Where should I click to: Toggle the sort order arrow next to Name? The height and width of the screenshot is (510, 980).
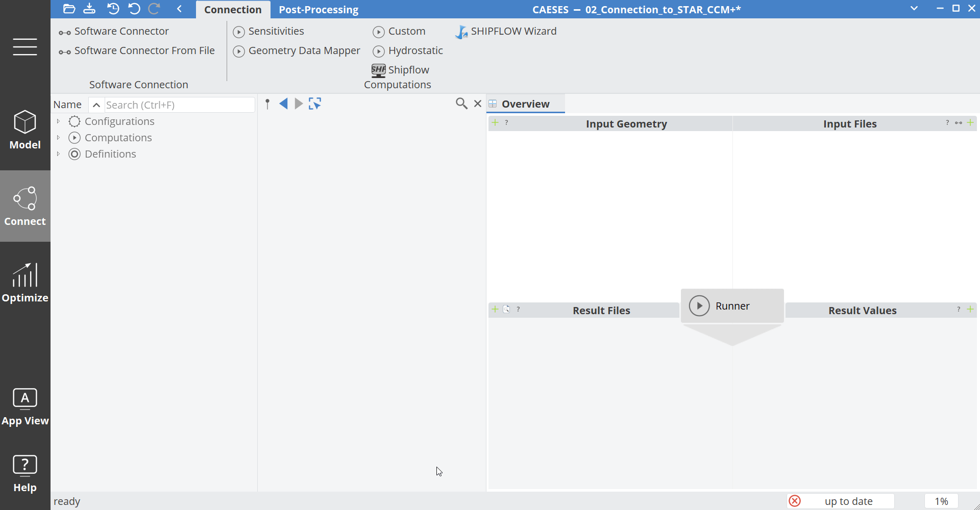tap(96, 105)
